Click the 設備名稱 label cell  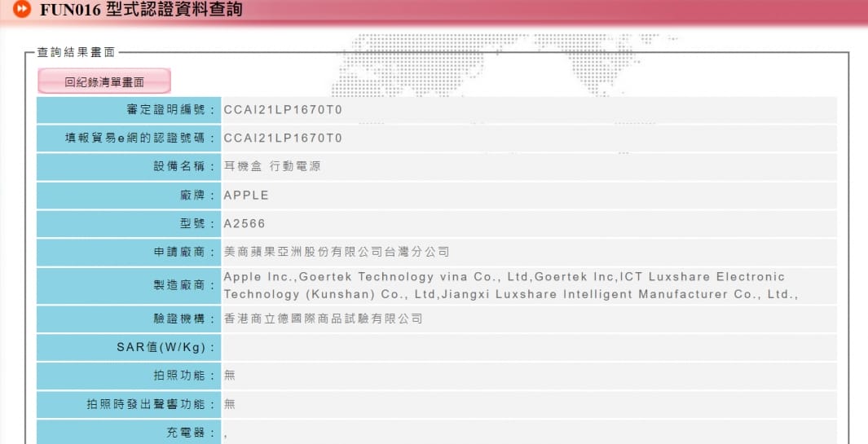pos(129,167)
